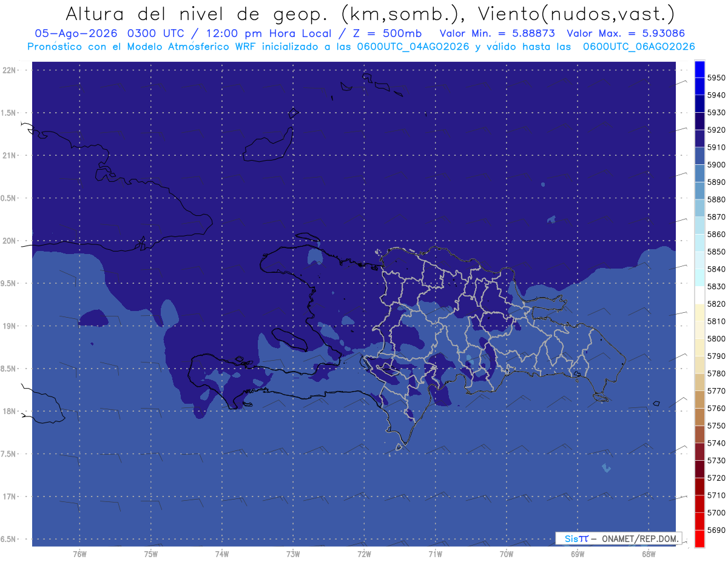The image size is (728, 562).
Task: Click the legend swatch between 5900 and 5910
Action: coord(699,156)
